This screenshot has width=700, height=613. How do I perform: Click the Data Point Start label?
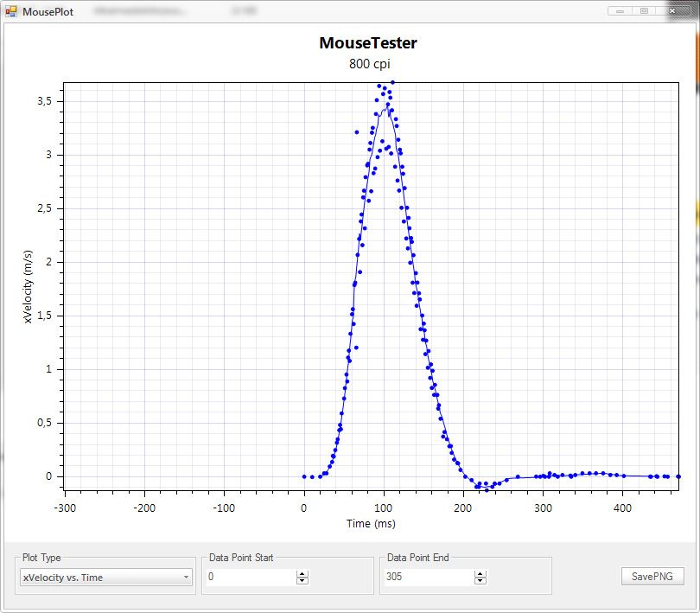coord(241,558)
